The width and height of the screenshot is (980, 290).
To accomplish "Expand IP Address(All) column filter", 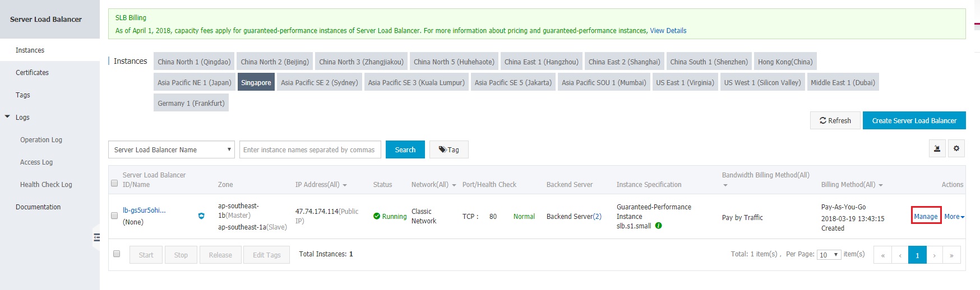I will (345, 185).
